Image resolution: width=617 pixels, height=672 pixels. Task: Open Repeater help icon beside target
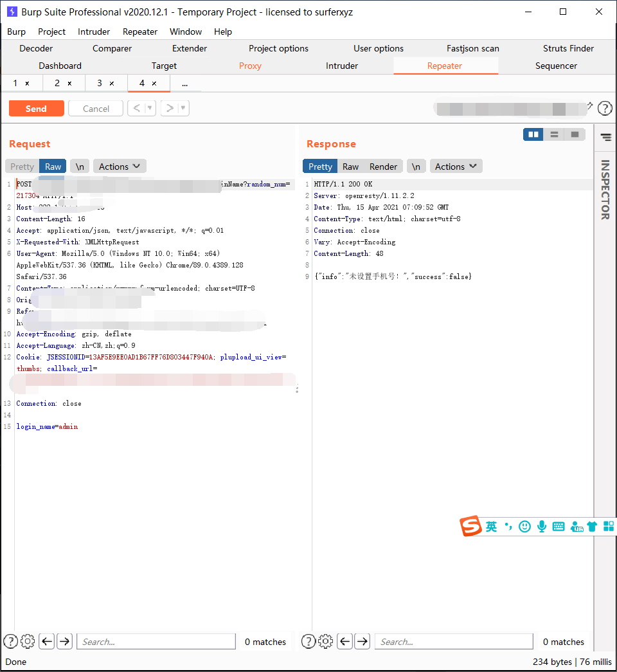click(605, 109)
